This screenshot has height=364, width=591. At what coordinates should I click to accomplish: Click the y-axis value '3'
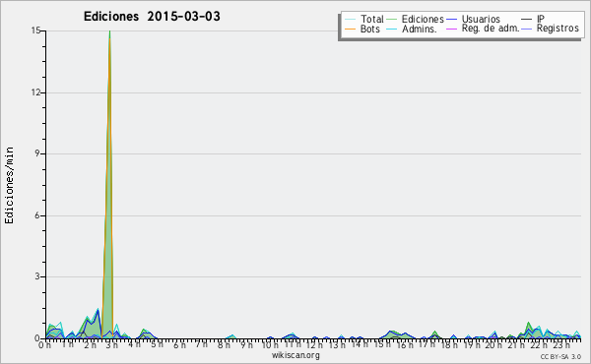(38, 276)
